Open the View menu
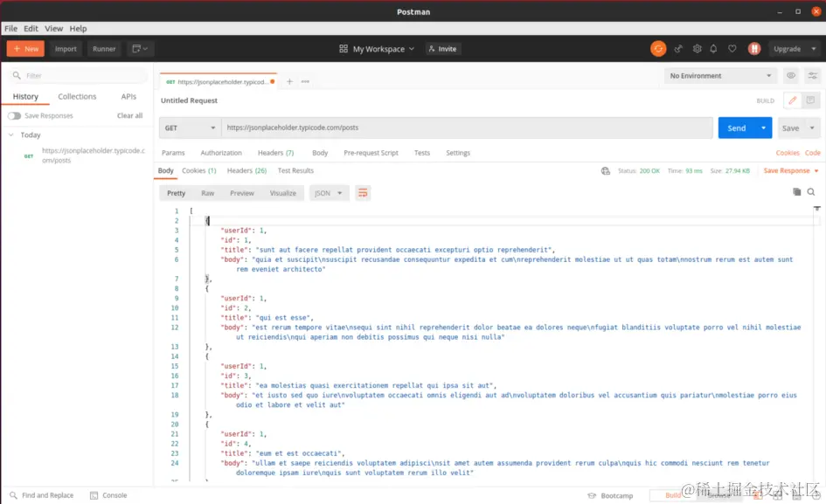The image size is (826, 504). (x=53, y=29)
